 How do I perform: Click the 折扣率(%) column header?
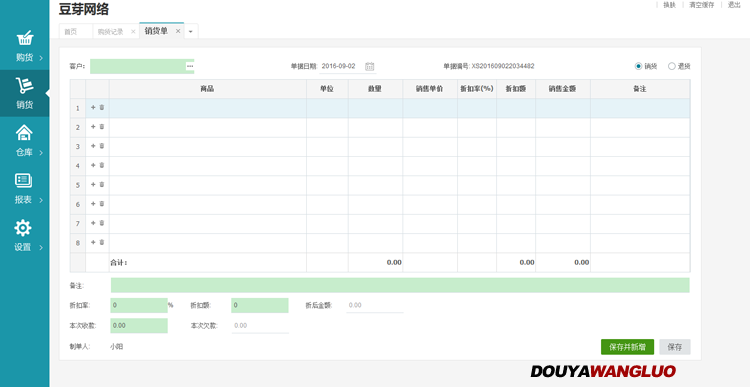[476, 89]
